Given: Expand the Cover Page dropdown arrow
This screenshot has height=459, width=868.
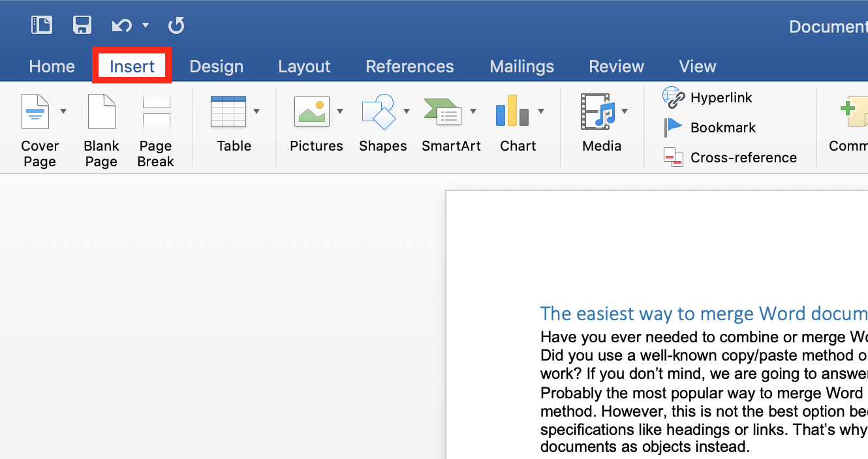Looking at the screenshot, I should click(x=63, y=111).
